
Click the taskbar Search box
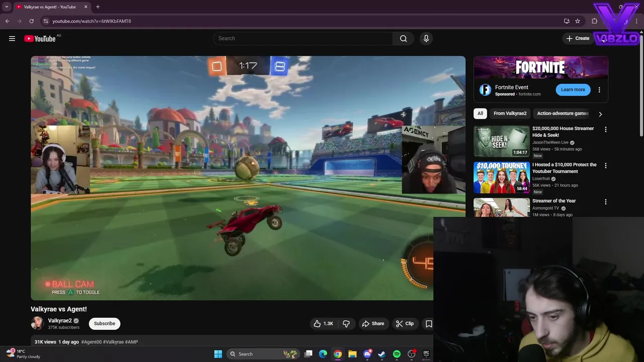pyautogui.click(x=262, y=354)
